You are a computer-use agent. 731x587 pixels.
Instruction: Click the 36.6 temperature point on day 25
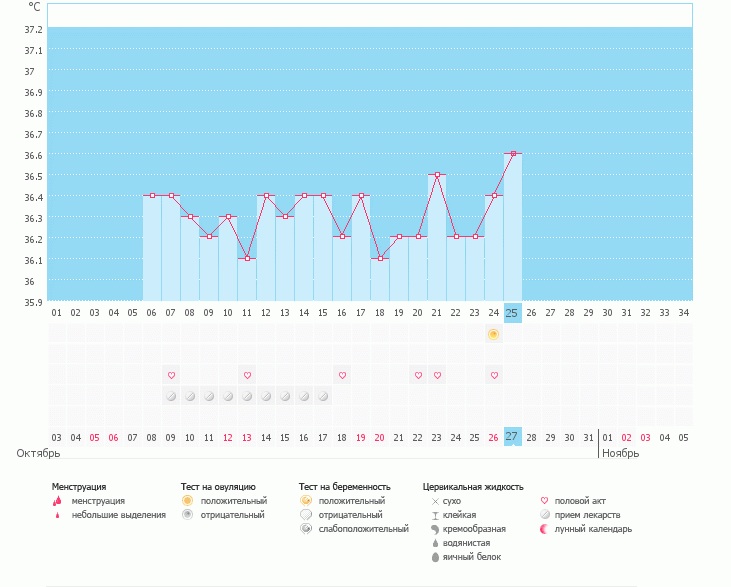(x=513, y=153)
